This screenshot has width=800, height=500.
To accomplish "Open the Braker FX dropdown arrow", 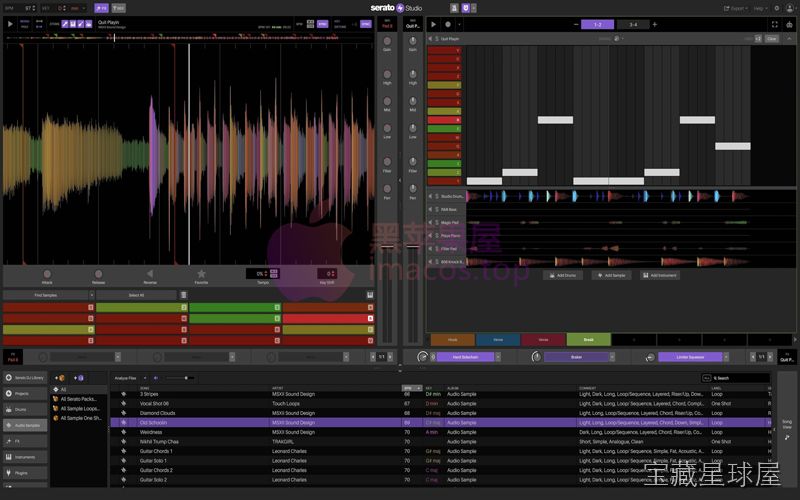I will click(612, 357).
